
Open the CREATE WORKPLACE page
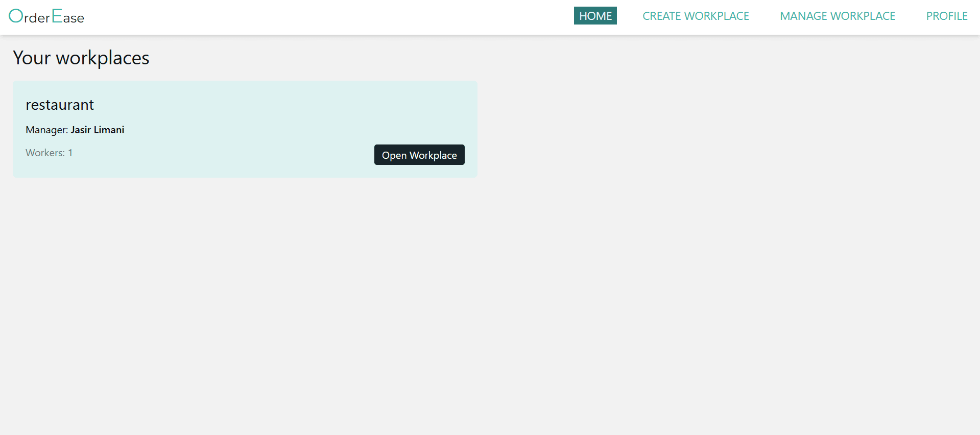tap(696, 16)
